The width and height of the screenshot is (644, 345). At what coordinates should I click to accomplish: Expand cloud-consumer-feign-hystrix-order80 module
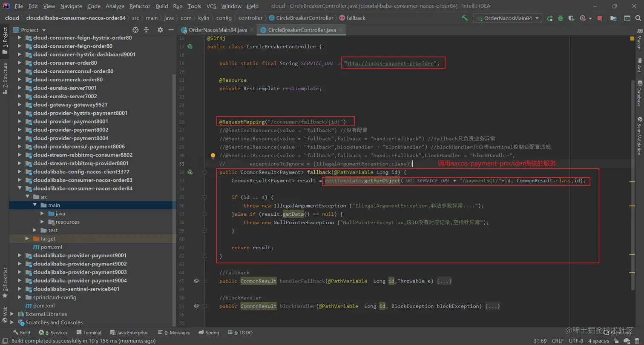click(x=20, y=38)
